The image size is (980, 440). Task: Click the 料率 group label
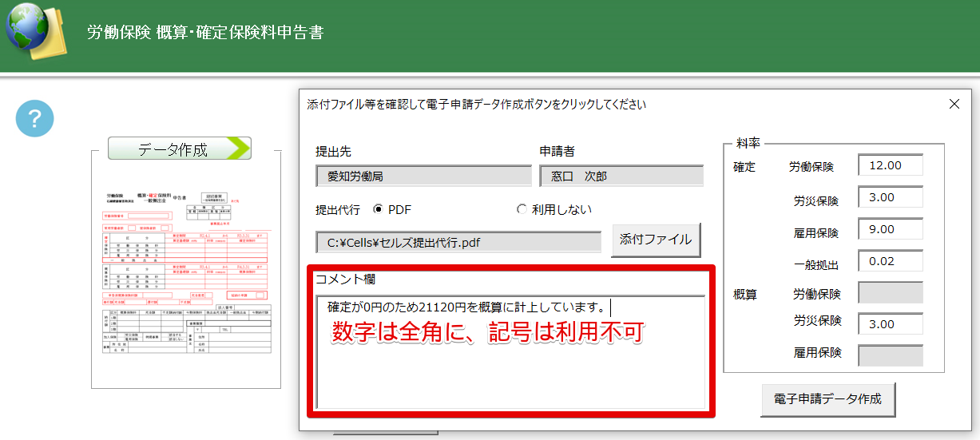point(749,144)
